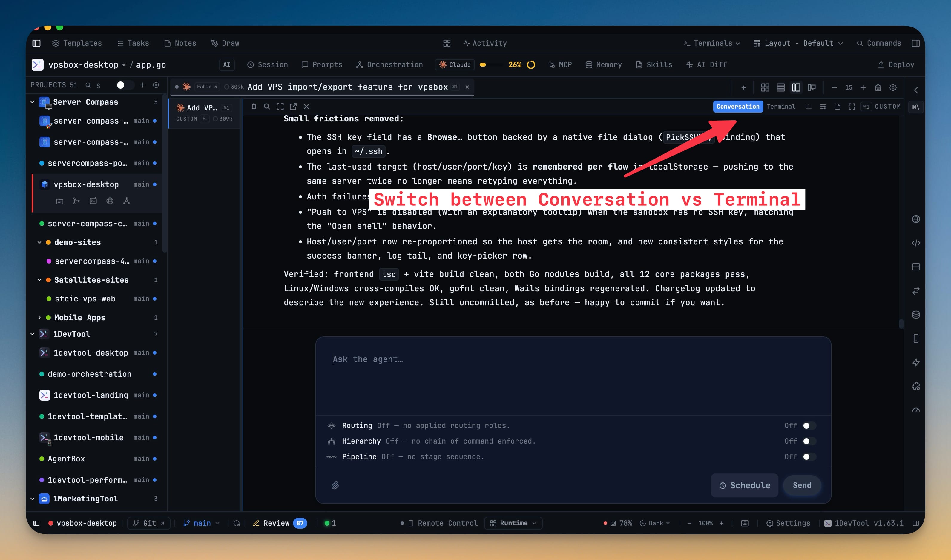
Task: Click the clipboard icon in the pane toolbar
Action: (254, 106)
